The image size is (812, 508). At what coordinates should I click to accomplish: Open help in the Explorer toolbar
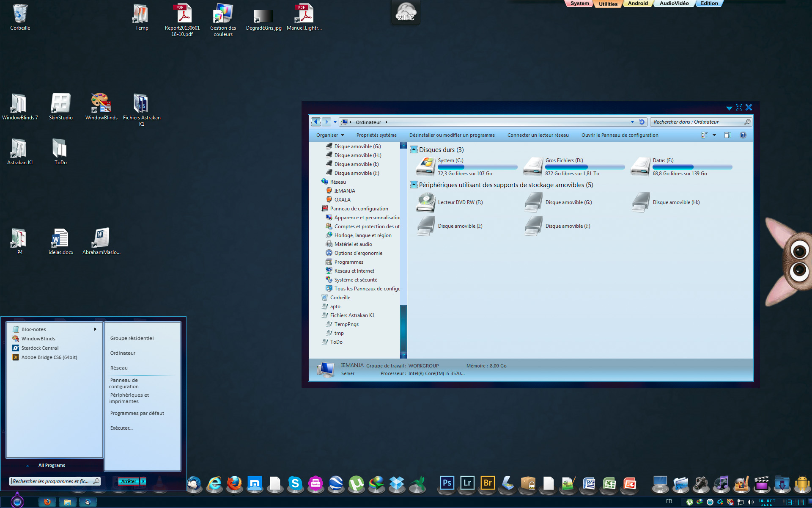coord(743,135)
